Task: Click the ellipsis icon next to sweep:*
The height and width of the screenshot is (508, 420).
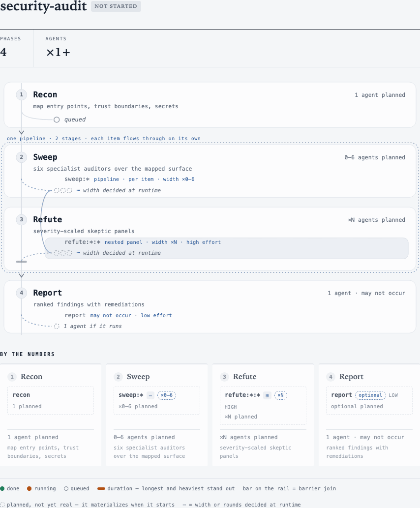Action: (x=150, y=395)
